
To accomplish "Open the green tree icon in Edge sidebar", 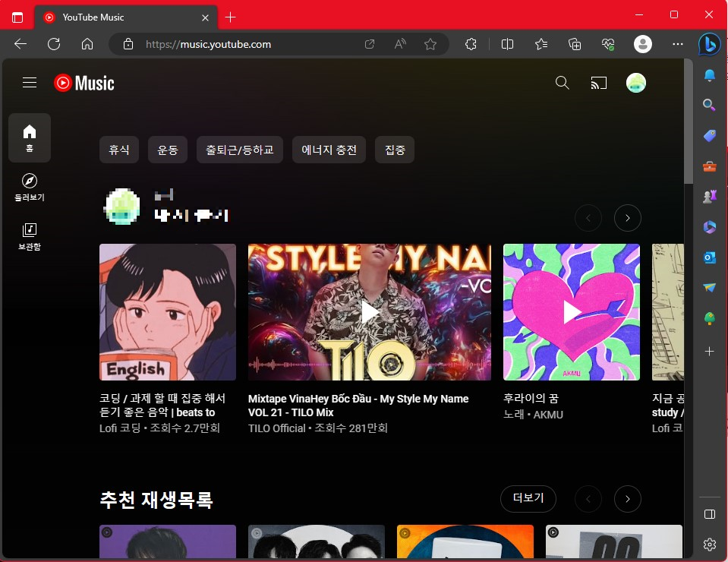I will coord(710,318).
